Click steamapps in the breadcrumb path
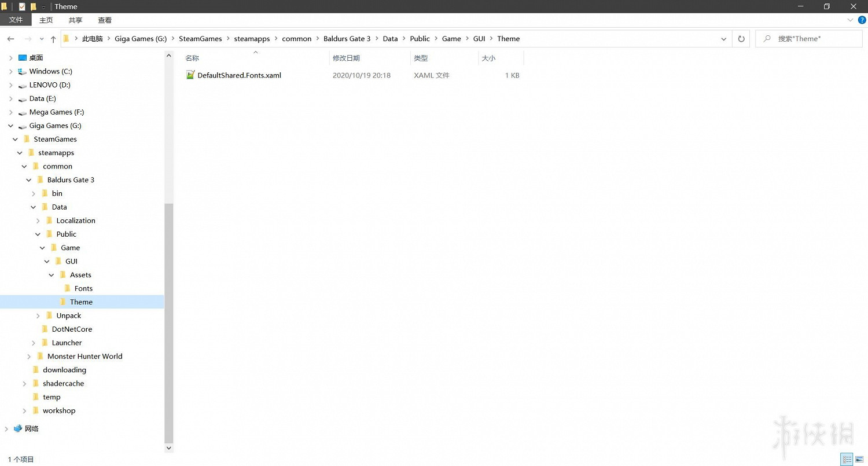Image resolution: width=868 pixels, height=466 pixels. pos(252,39)
